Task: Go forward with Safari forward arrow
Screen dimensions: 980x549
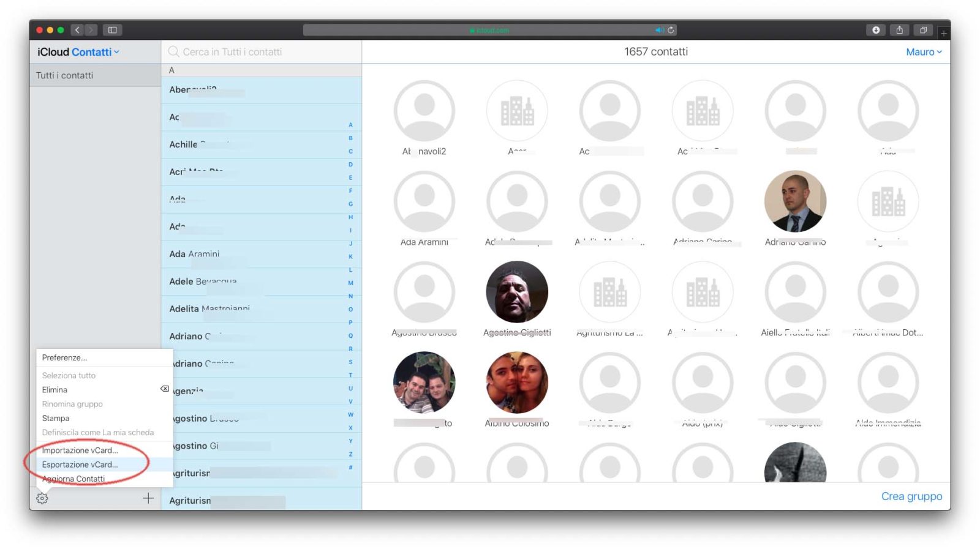Action: (91, 29)
